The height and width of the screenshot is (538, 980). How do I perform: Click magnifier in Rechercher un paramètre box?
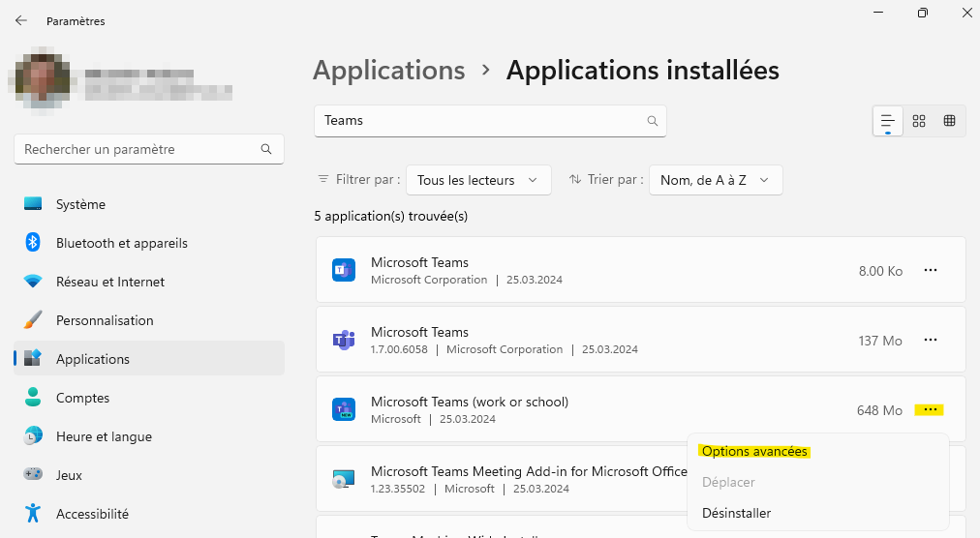(266, 149)
